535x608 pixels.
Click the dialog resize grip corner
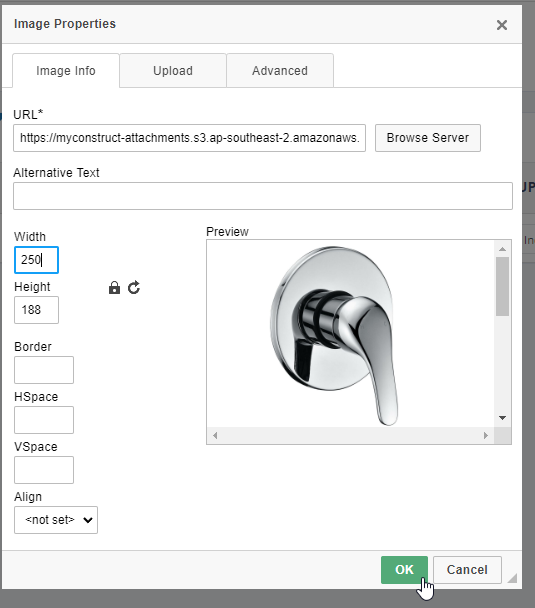tap(512, 577)
